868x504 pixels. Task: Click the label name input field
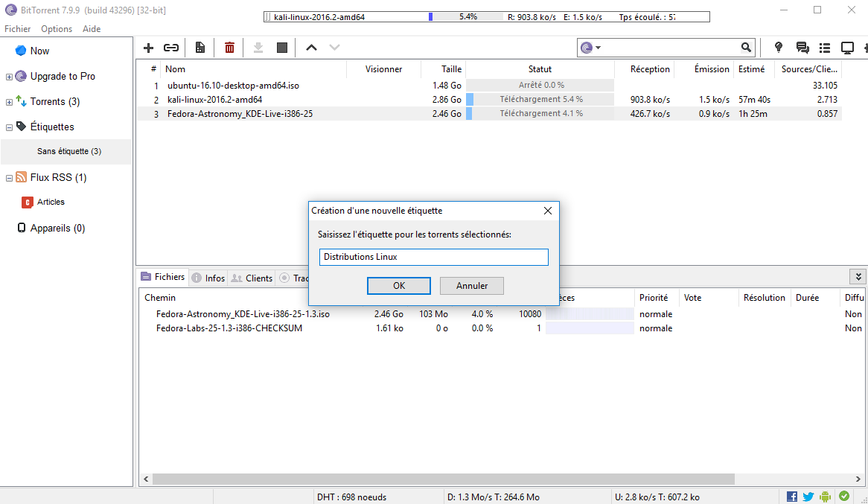click(x=433, y=257)
